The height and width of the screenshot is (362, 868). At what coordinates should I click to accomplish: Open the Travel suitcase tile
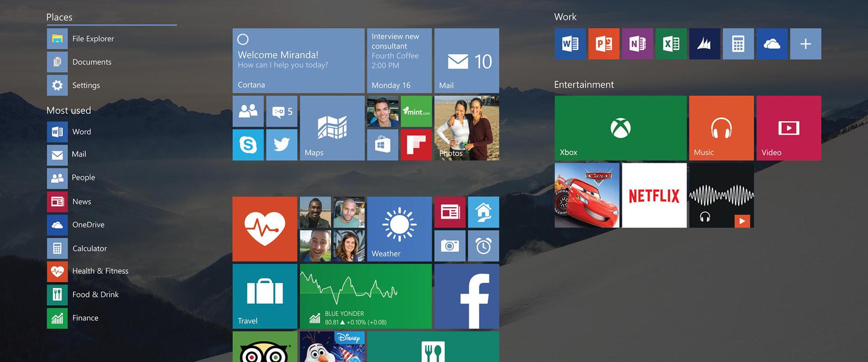click(x=265, y=296)
